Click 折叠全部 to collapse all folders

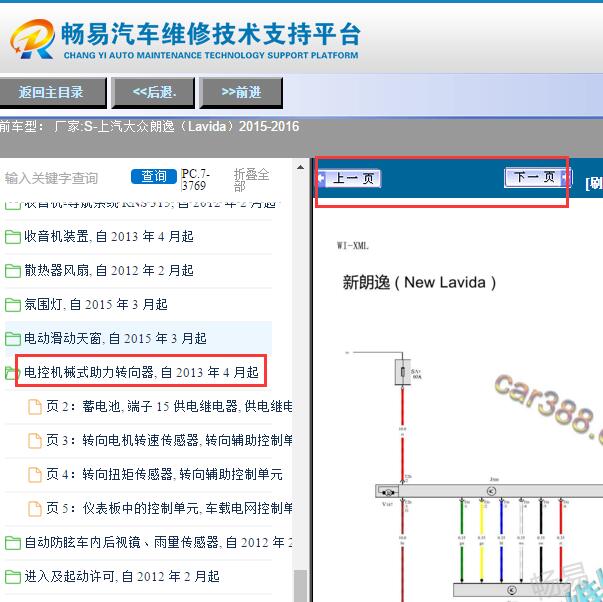[251, 180]
